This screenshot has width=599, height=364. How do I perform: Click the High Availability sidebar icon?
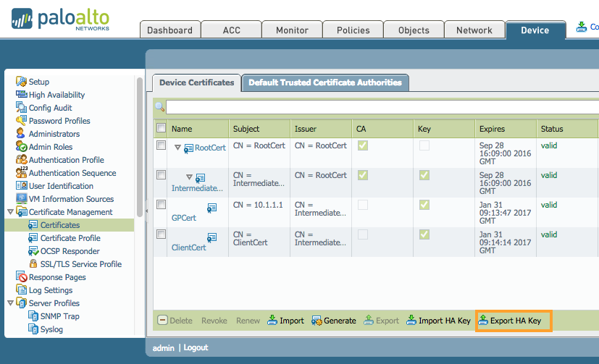[21, 95]
